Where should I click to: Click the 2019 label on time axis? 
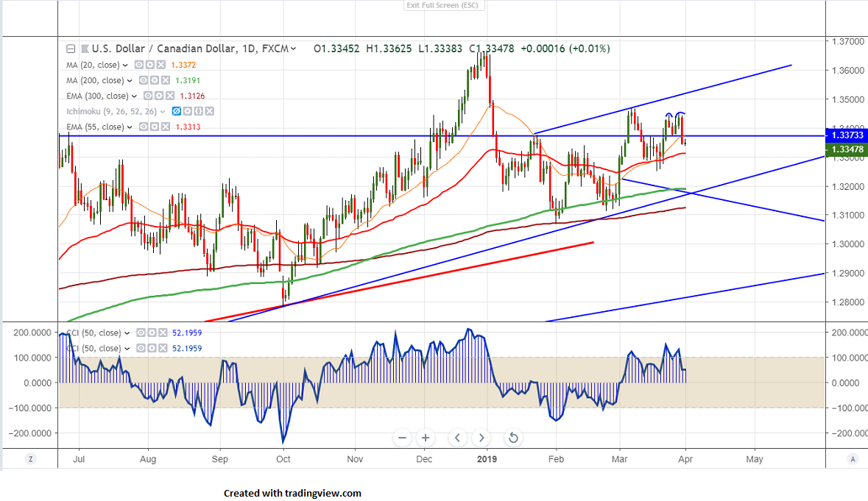coord(487,459)
